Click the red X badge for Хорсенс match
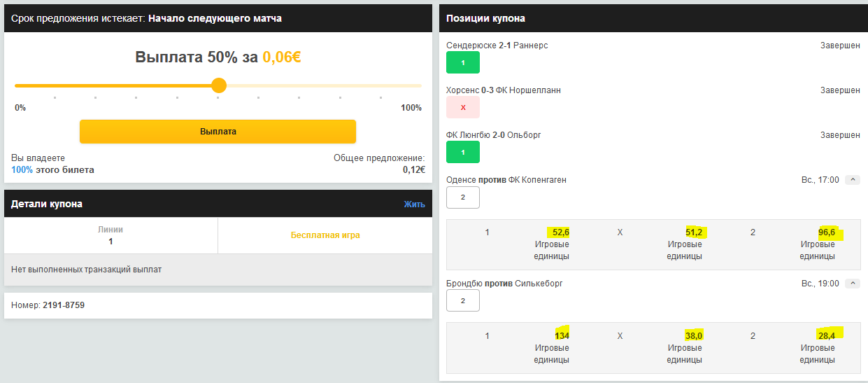The width and height of the screenshot is (868, 383). [463, 108]
